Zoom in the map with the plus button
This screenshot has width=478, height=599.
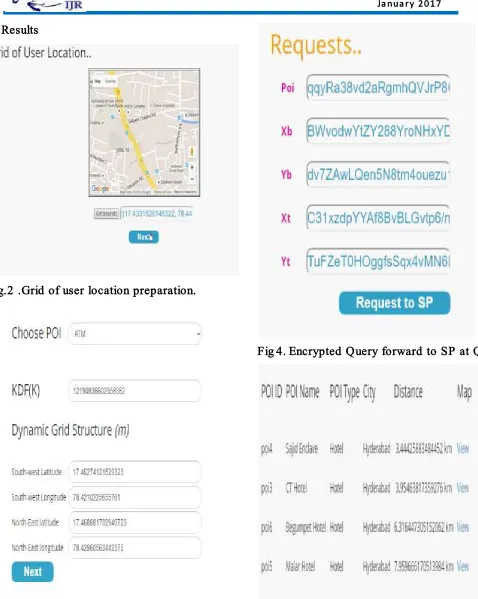(192, 167)
